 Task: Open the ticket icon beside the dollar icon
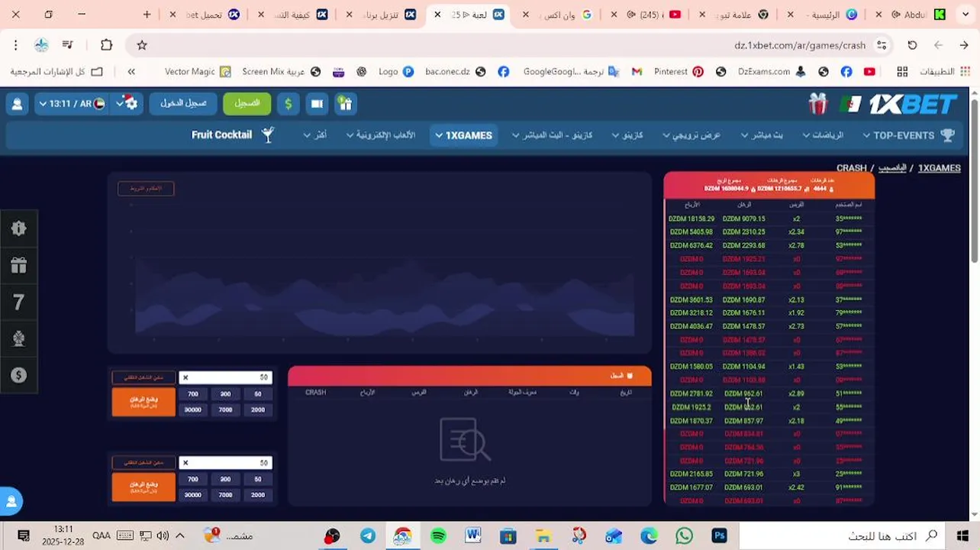tap(317, 103)
